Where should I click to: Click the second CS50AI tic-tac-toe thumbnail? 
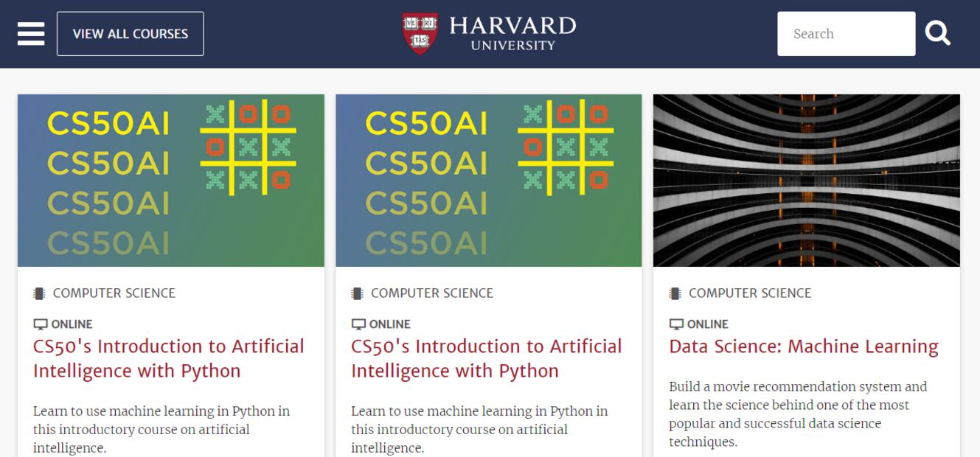pyautogui.click(x=488, y=181)
